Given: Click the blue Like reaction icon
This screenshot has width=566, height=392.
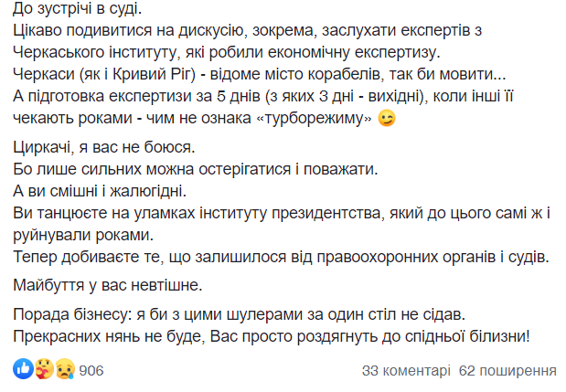Looking at the screenshot, I should (x=24, y=370).
